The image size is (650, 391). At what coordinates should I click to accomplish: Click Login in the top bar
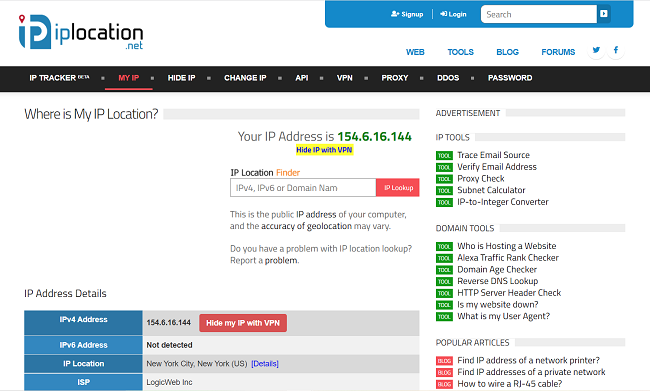(x=453, y=14)
